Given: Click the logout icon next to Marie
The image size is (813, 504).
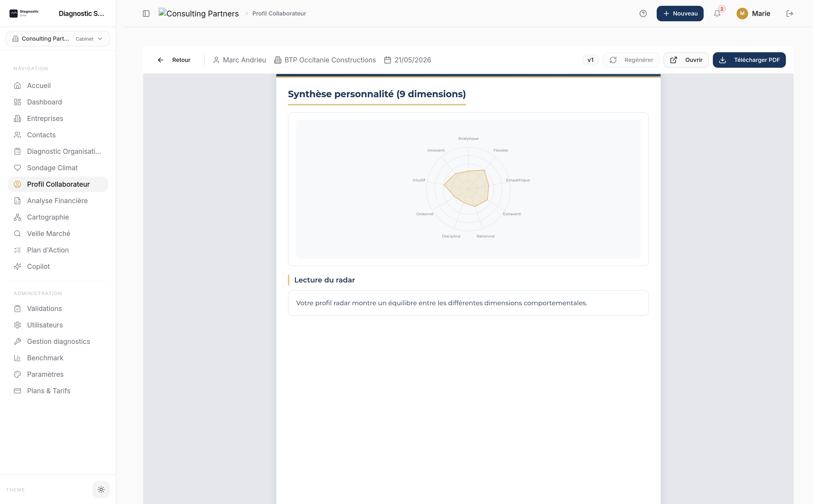Looking at the screenshot, I should pyautogui.click(x=789, y=13).
